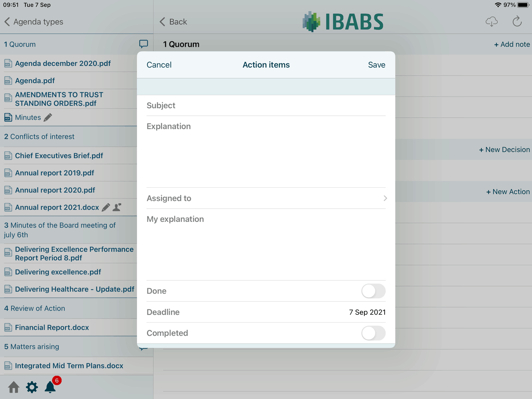Viewport: 532px width, 399px height.
Task: Tap the refresh arrow icon
Action: (517, 22)
